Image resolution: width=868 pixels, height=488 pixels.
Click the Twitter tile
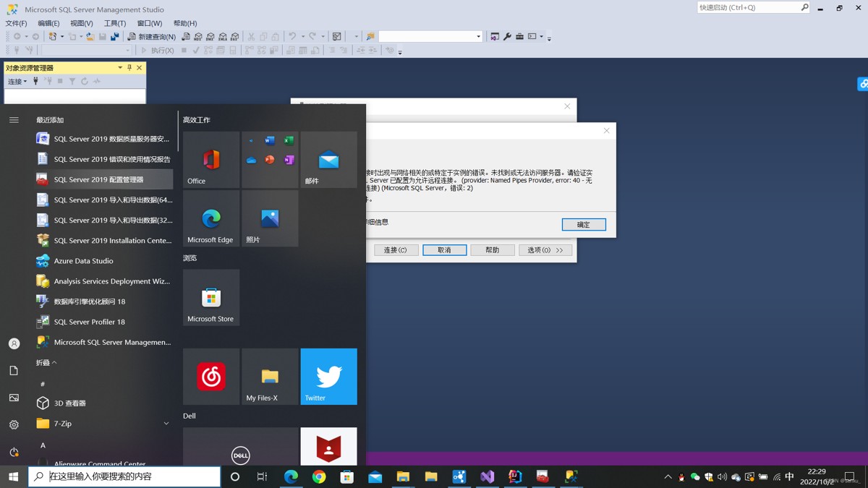coord(328,377)
